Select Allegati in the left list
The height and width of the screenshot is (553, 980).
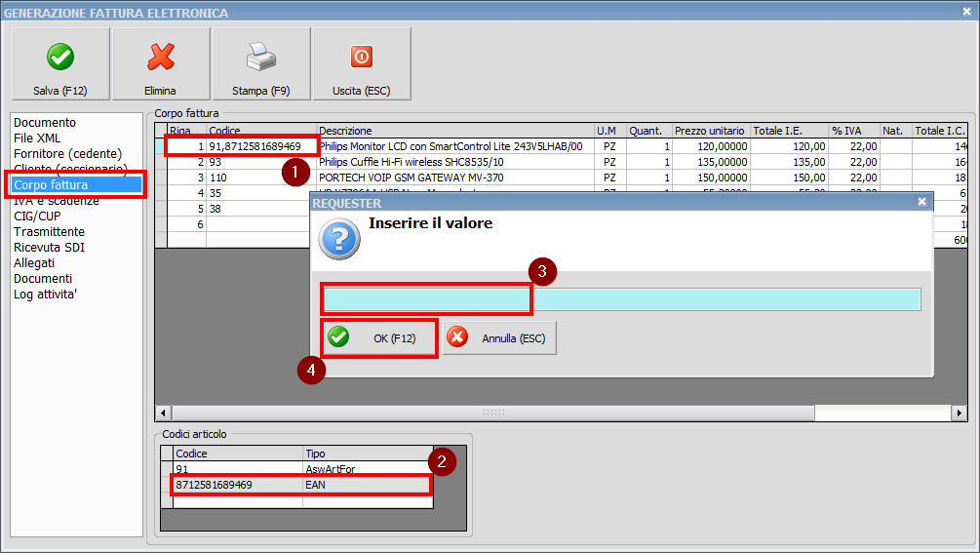coord(34,263)
